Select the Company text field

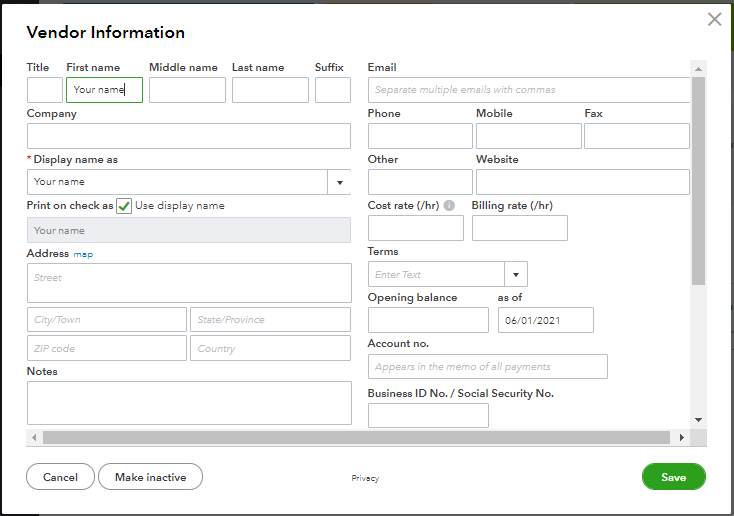click(x=188, y=136)
